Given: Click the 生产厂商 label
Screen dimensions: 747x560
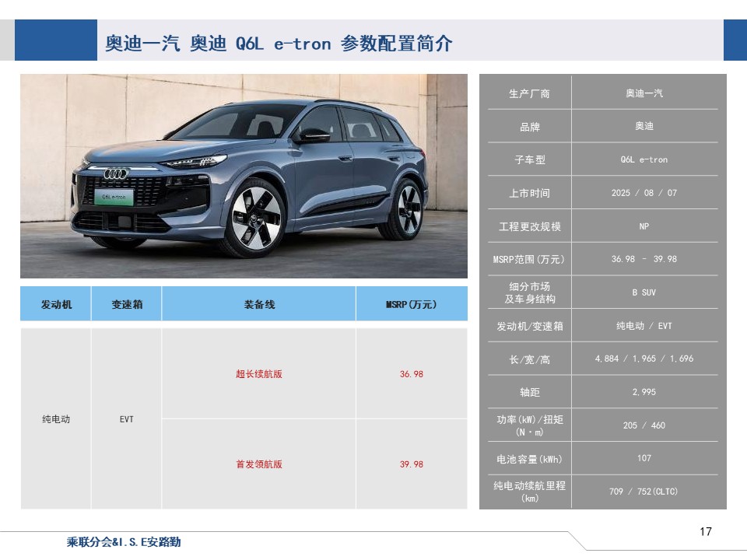Looking at the screenshot, I should pos(529,93).
